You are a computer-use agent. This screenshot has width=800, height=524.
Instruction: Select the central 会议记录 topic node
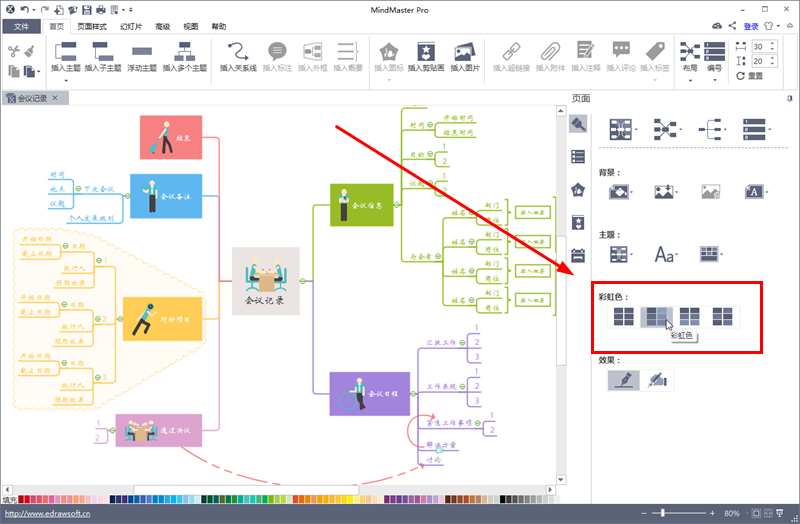coord(266,281)
